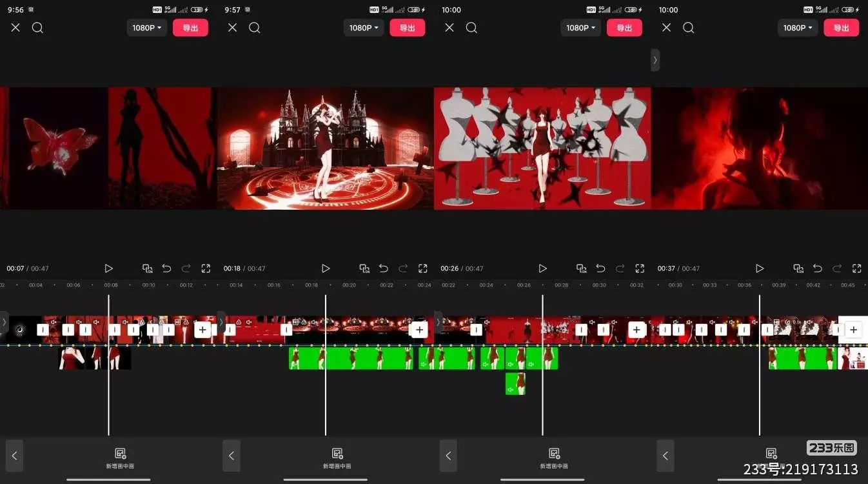Tap 导出 to export in the 00:18 screenshot
868x484 pixels.
click(x=408, y=28)
